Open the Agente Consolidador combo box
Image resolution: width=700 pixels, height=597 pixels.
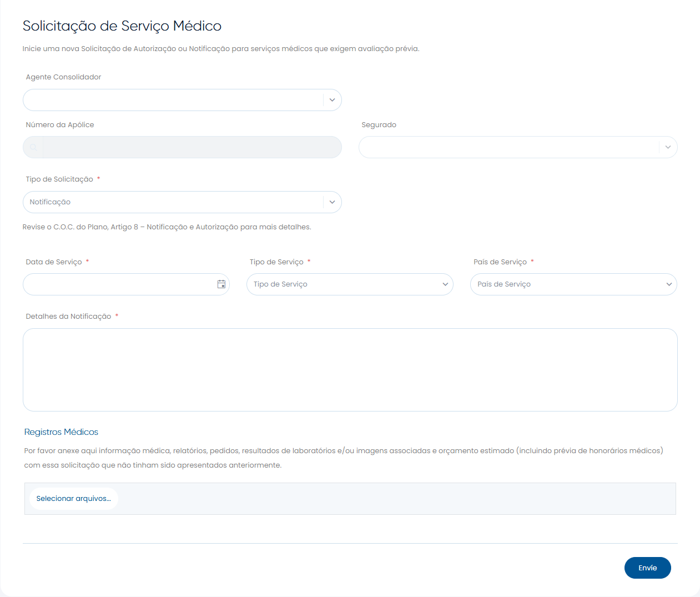point(172,100)
